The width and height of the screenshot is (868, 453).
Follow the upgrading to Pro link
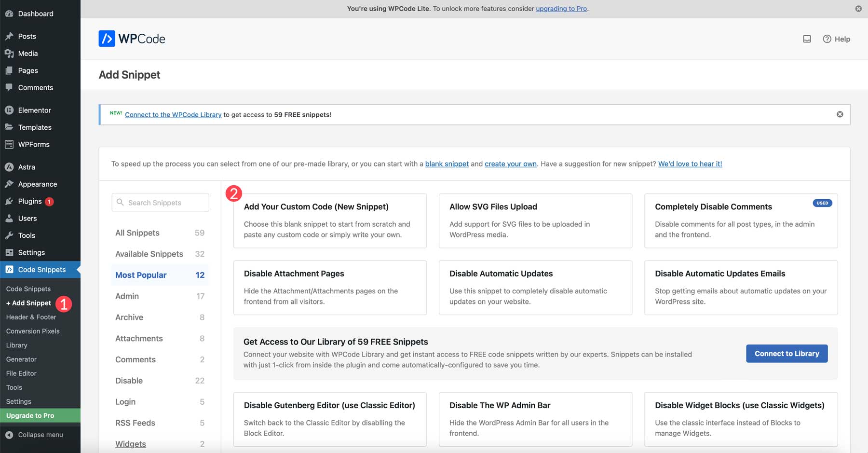pos(561,8)
